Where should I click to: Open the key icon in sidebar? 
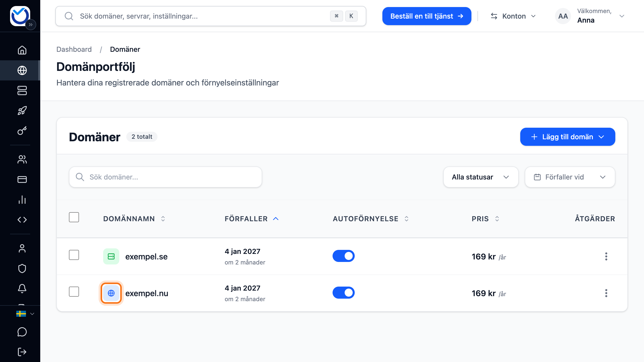[22, 131]
